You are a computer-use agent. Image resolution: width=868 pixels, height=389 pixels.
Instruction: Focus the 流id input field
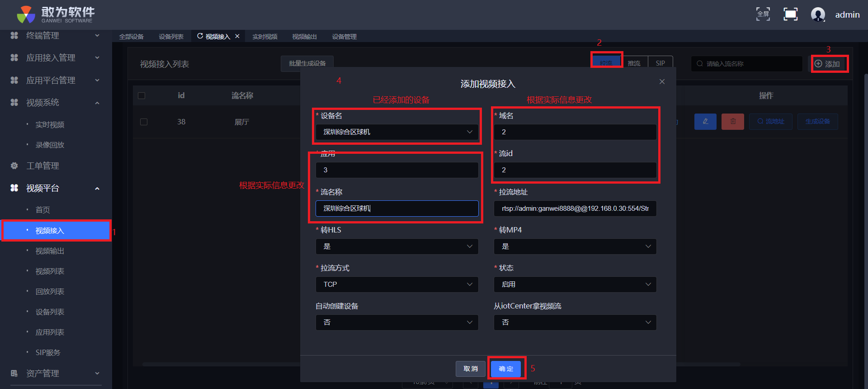coord(575,170)
